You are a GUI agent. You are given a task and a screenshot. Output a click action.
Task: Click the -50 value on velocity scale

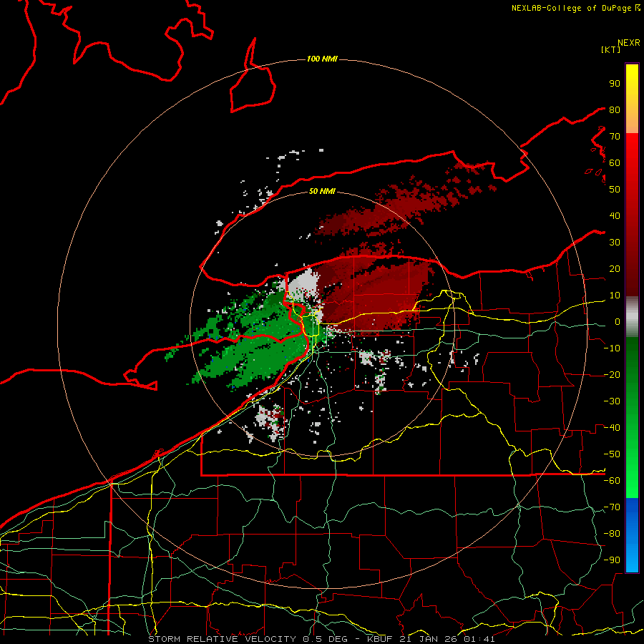[x=612, y=454]
